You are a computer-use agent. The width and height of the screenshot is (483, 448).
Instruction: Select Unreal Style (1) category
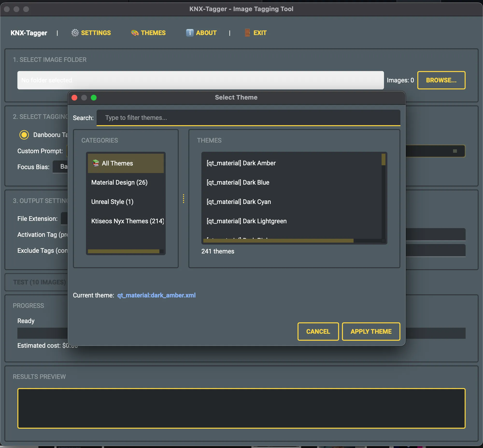pos(112,202)
